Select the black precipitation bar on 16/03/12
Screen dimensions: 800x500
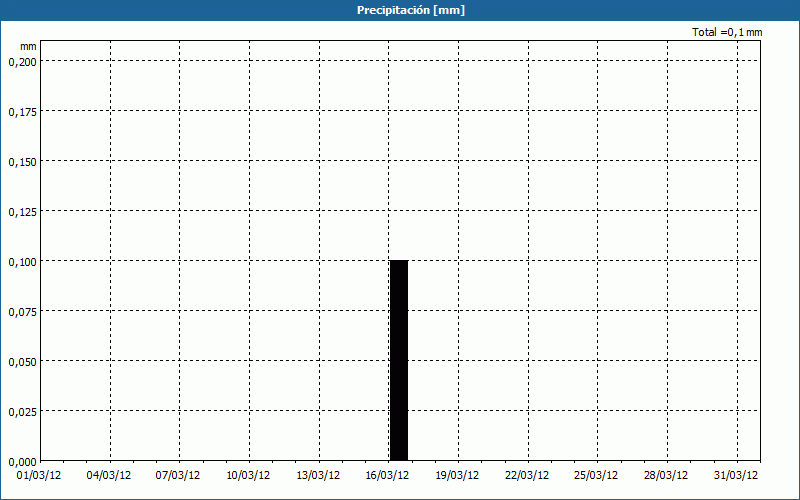(x=399, y=361)
